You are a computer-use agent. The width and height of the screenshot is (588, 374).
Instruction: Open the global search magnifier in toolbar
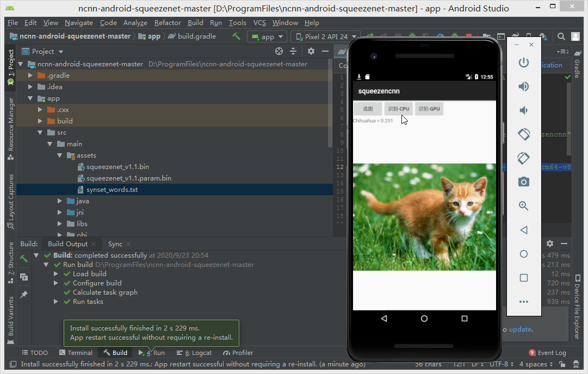561,36
